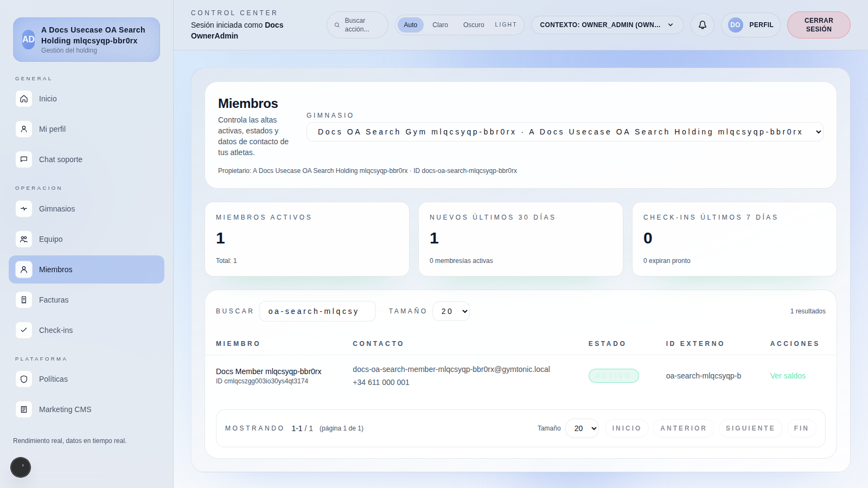Open the Equipo team icon

coord(24,239)
